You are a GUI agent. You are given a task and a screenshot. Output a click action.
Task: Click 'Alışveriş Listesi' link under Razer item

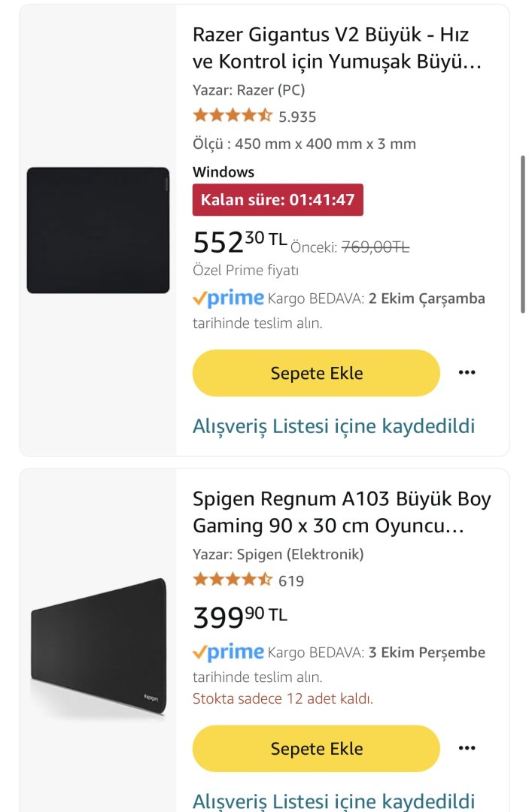pos(333,426)
